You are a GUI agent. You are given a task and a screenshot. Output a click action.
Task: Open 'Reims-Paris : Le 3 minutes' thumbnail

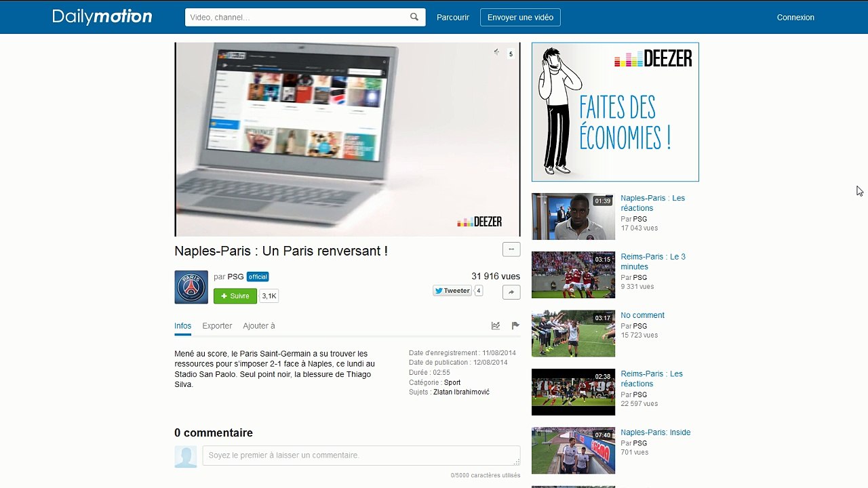(573, 275)
